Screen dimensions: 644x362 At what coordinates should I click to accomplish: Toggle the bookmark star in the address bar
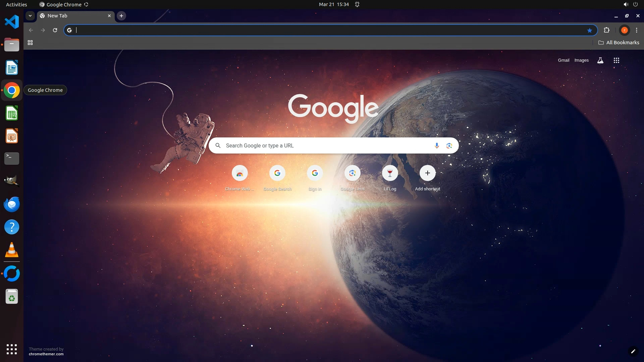pos(590,31)
